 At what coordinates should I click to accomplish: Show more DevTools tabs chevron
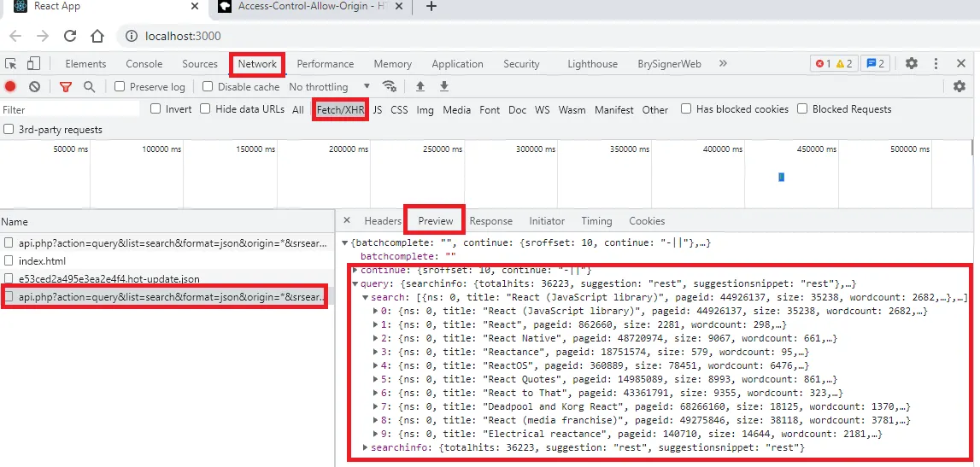(723, 64)
